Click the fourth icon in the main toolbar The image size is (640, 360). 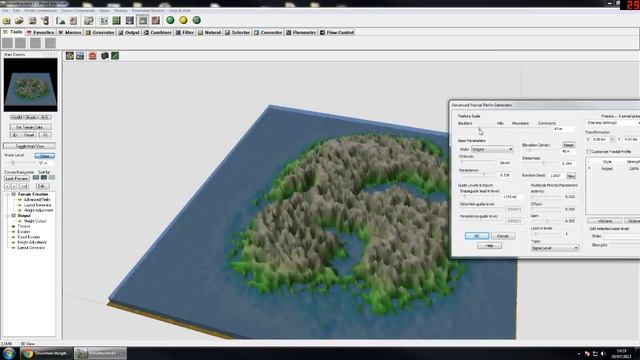pyautogui.click(x=45, y=20)
